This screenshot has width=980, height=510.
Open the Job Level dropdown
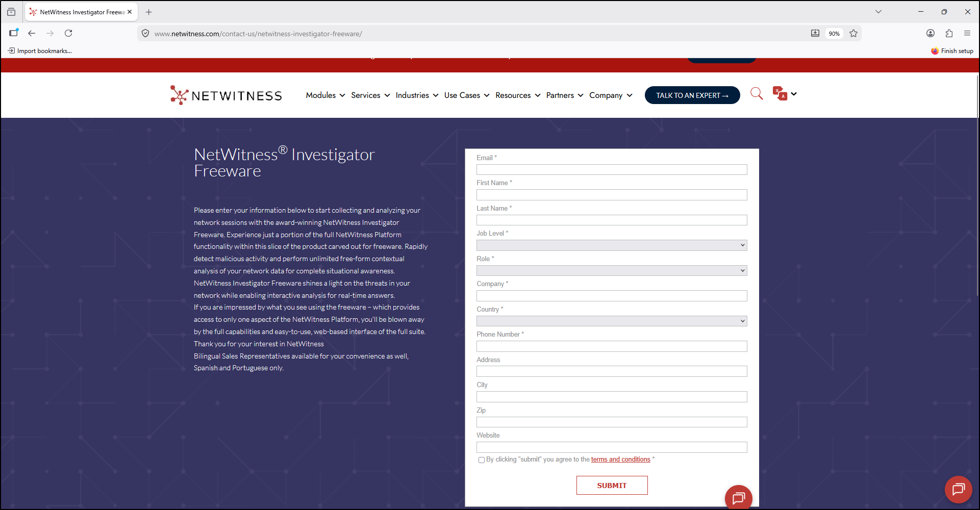[x=612, y=245]
